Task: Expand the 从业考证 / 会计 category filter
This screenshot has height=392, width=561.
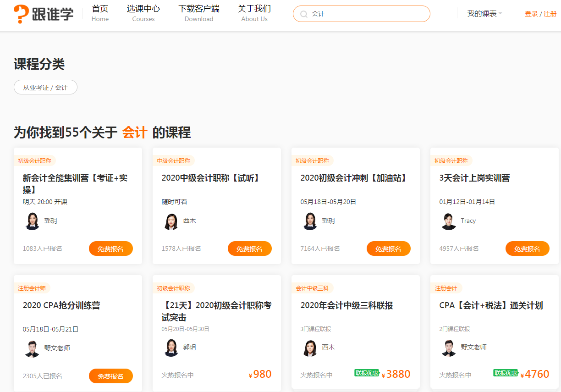Action: pyautogui.click(x=45, y=87)
